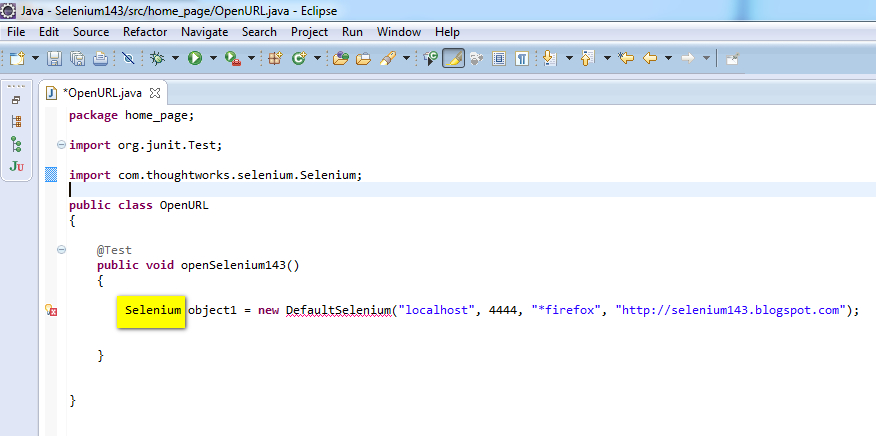The width and height of the screenshot is (876, 436).
Task: Click the blue change marker beside the Selenium import
Action: coord(51,175)
